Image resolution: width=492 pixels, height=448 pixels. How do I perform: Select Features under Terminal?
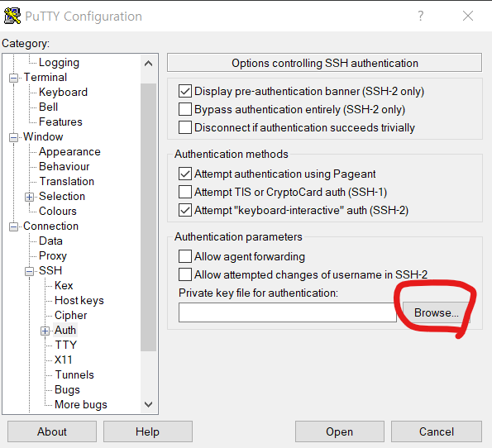(x=60, y=122)
